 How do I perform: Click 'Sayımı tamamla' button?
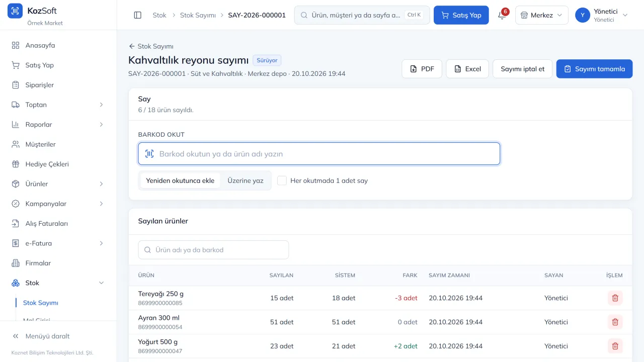click(594, 69)
